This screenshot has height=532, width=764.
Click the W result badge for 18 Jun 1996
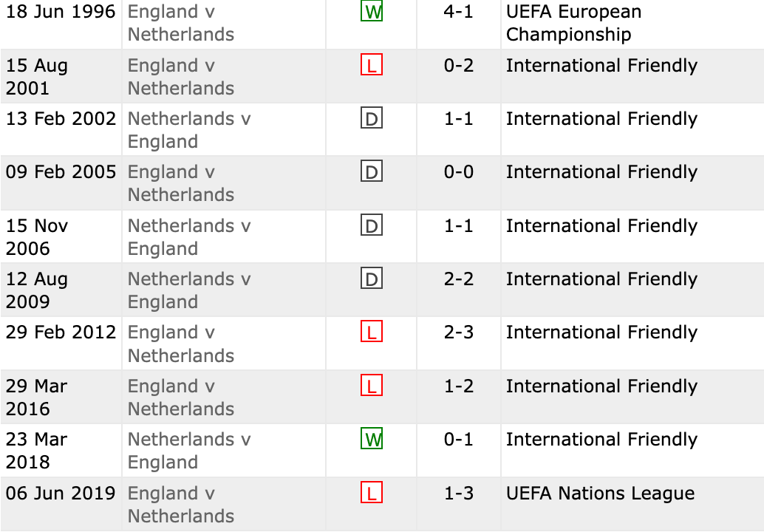[372, 12]
